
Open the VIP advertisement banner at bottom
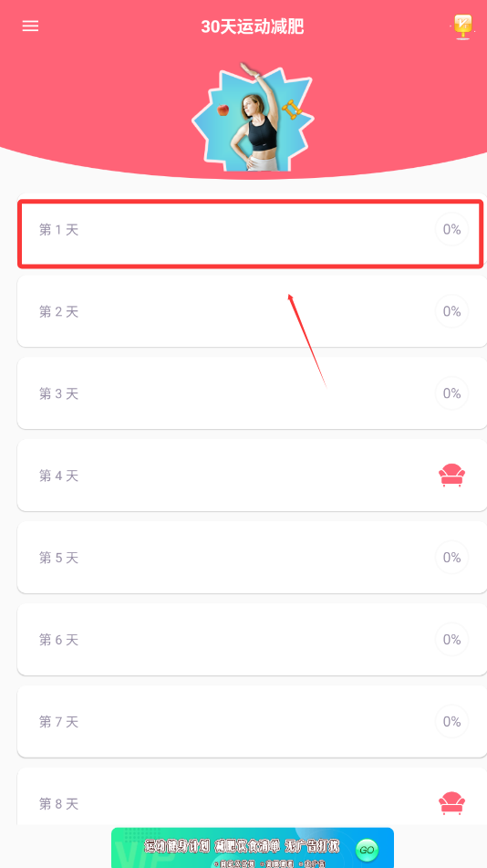[x=253, y=848]
